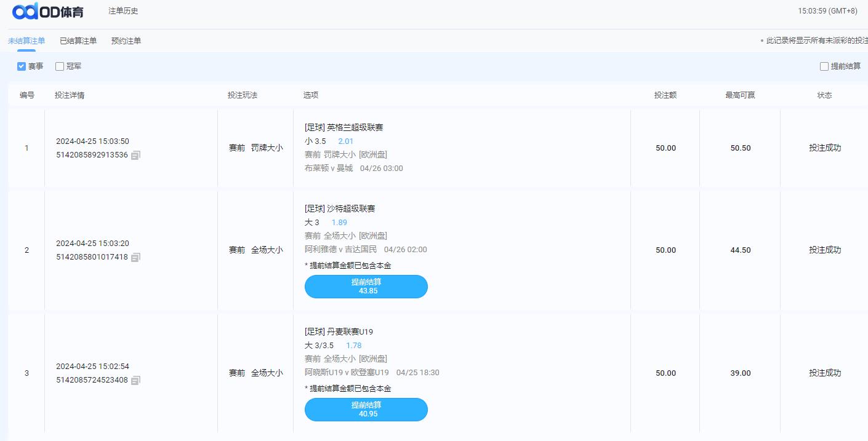This screenshot has height=441, width=868.
Task: Click timestamp 2024-04-25 15:03:20
Action: [92, 243]
